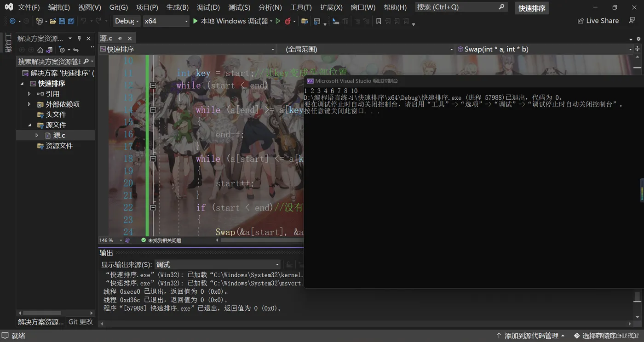This screenshot has height=342, width=644.
Task: Collapse the 快速排序 project node
Action: tap(22, 84)
